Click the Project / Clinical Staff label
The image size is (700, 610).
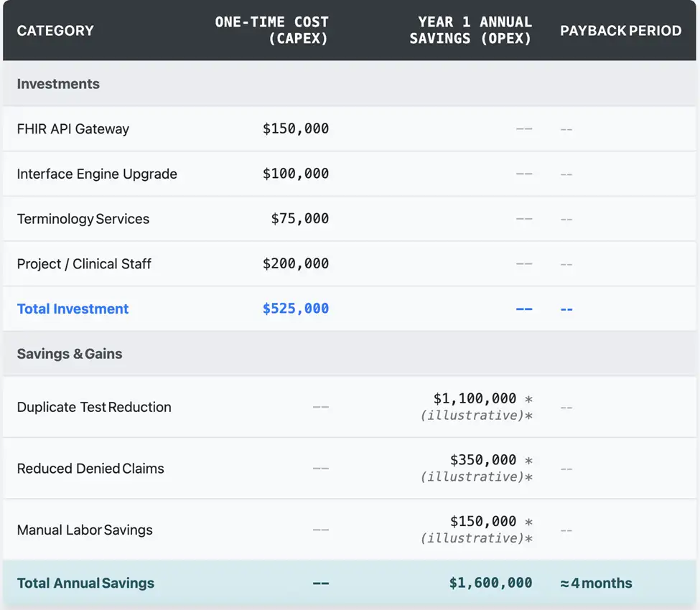point(84,264)
